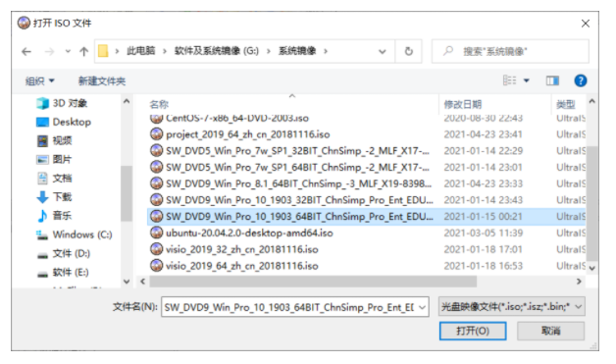Change the view layout icon

(509, 80)
